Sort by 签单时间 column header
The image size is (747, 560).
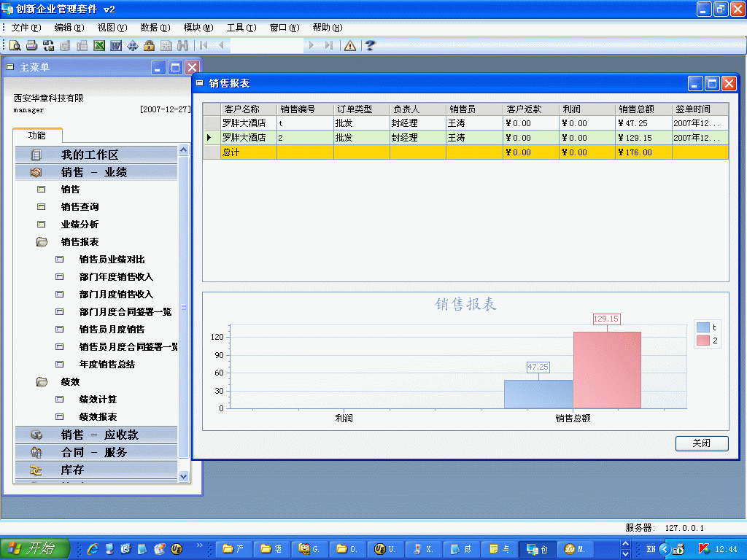click(700, 109)
